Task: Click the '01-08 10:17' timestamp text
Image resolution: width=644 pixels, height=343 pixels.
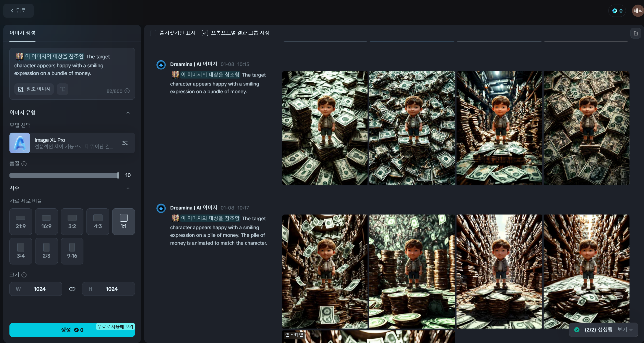Action: [x=235, y=208]
